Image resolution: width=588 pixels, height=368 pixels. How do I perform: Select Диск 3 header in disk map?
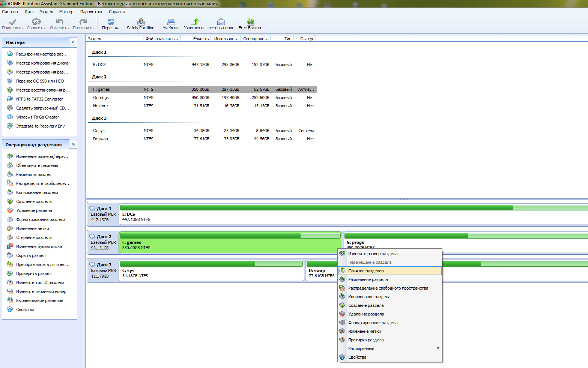pyautogui.click(x=103, y=270)
